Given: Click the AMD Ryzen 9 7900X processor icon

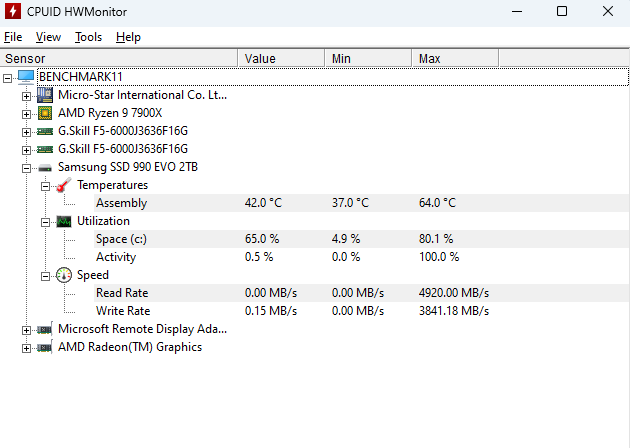Looking at the screenshot, I should pos(45,113).
